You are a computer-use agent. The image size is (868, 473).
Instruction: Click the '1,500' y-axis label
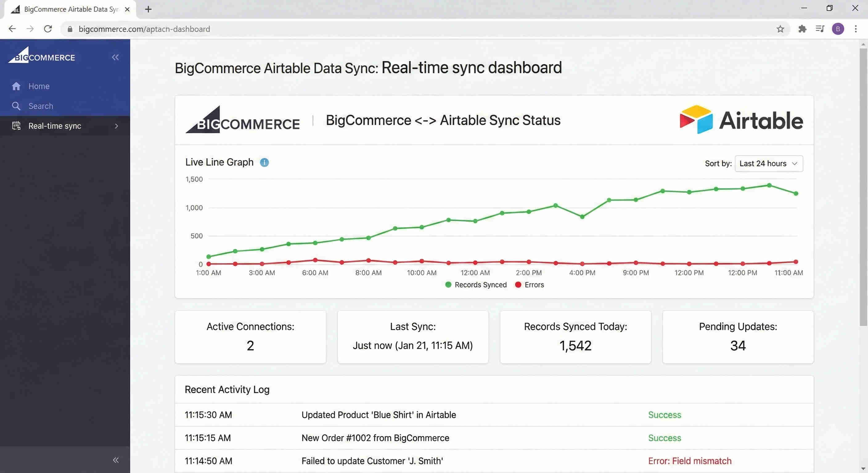[194, 179]
